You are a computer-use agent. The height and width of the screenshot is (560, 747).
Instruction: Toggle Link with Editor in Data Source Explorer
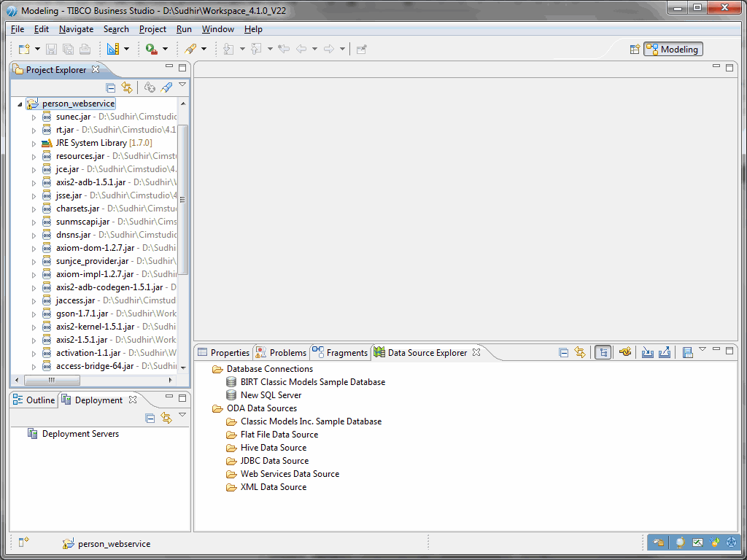pos(580,352)
